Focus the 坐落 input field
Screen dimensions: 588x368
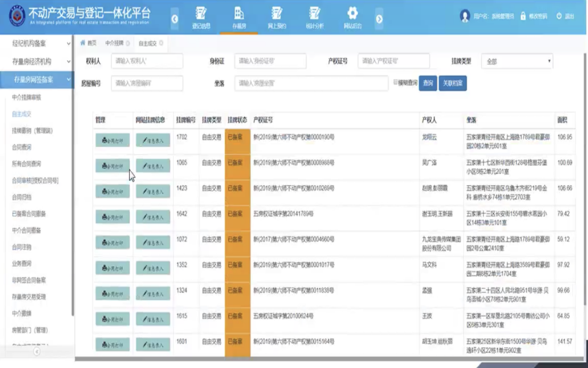(x=311, y=83)
